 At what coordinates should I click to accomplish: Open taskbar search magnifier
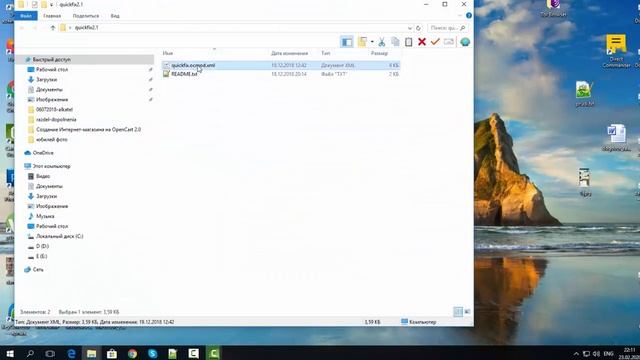(x=30, y=353)
